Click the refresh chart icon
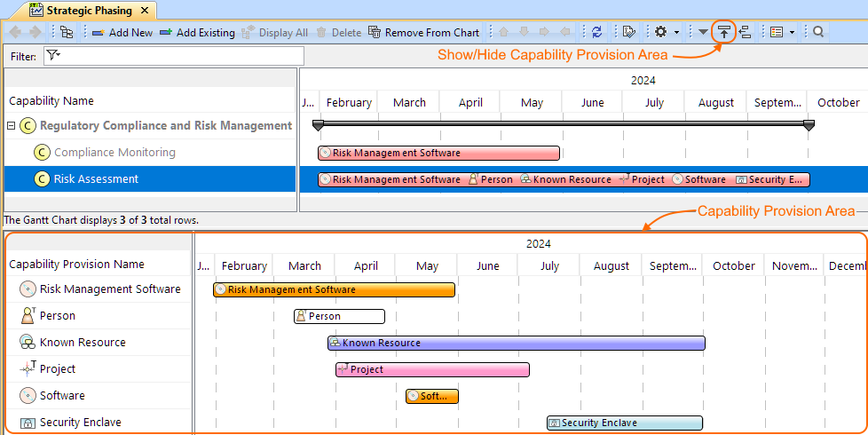This screenshot has width=868, height=435. click(596, 32)
